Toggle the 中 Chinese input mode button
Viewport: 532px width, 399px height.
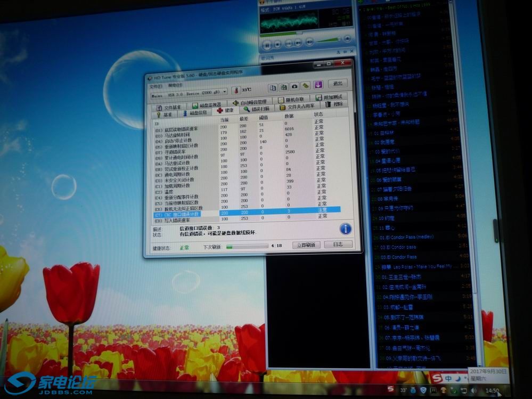click(x=449, y=379)
